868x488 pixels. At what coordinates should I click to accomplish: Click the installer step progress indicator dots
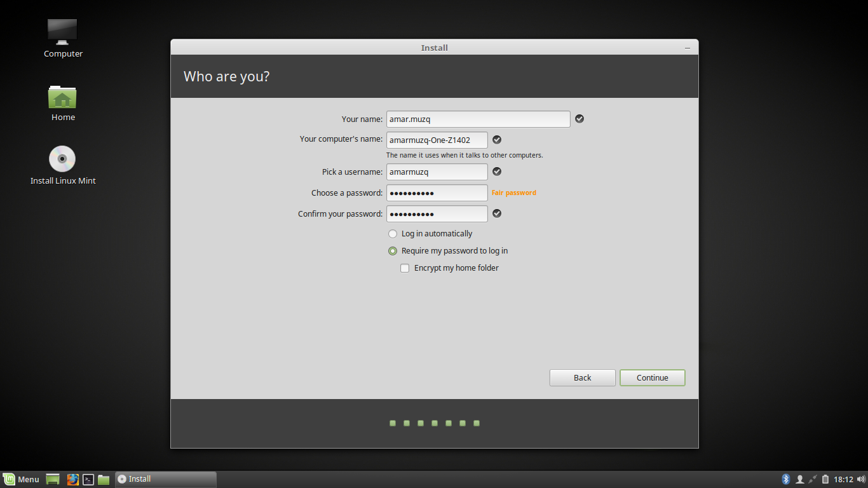pos(434,423)
